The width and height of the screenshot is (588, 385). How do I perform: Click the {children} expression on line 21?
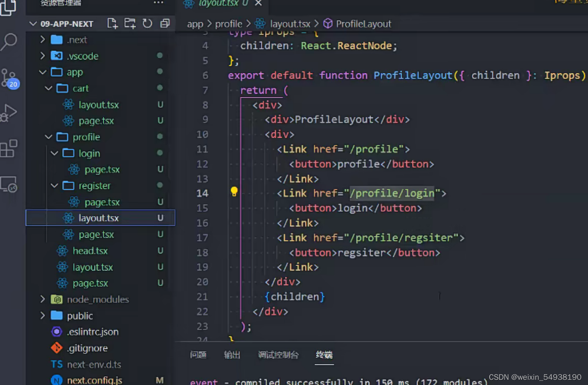pyautogui.click(x=295, y=297)
